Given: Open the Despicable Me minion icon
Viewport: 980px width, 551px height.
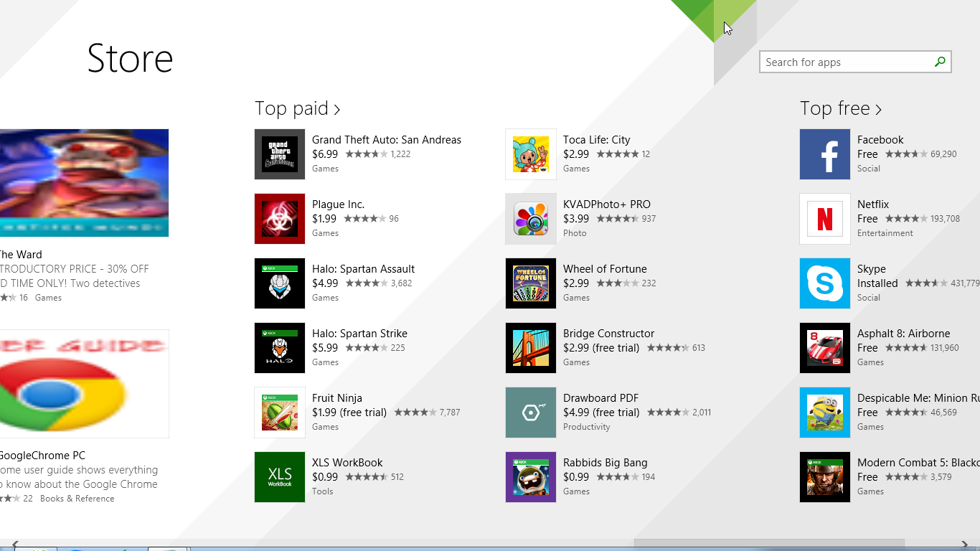Looking at the screenshot, I should click(825, 413).
